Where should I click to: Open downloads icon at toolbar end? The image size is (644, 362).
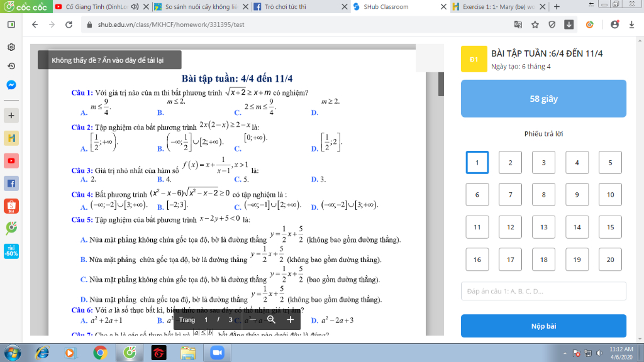click(631, 25)
